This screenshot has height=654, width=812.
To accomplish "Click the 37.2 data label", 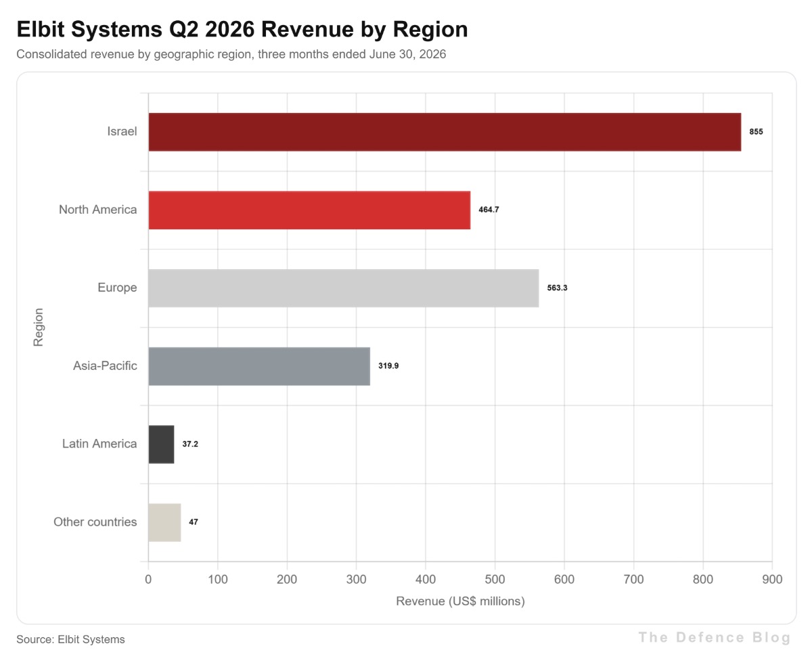I will click(190, 444).
